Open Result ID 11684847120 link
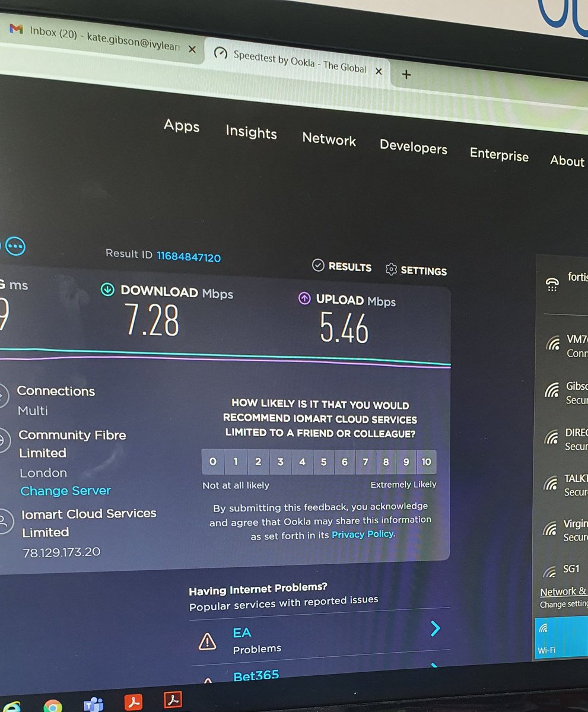 (x=189, y=257)
